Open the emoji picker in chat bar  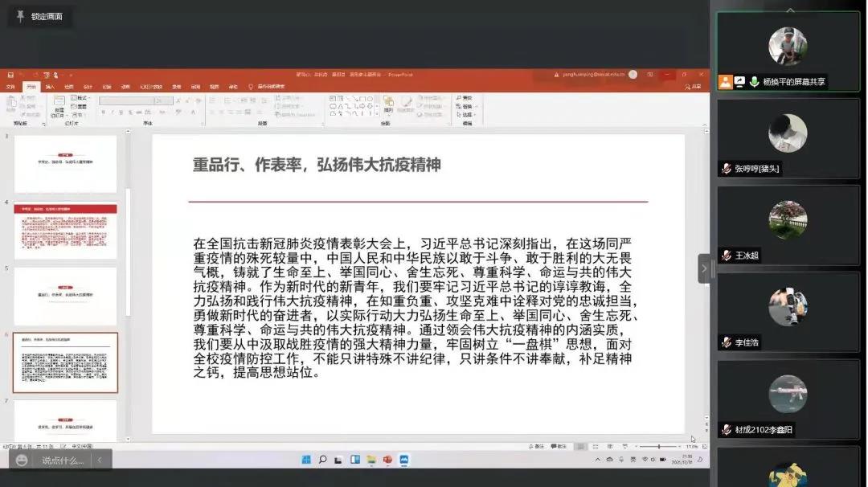[22, 460]
